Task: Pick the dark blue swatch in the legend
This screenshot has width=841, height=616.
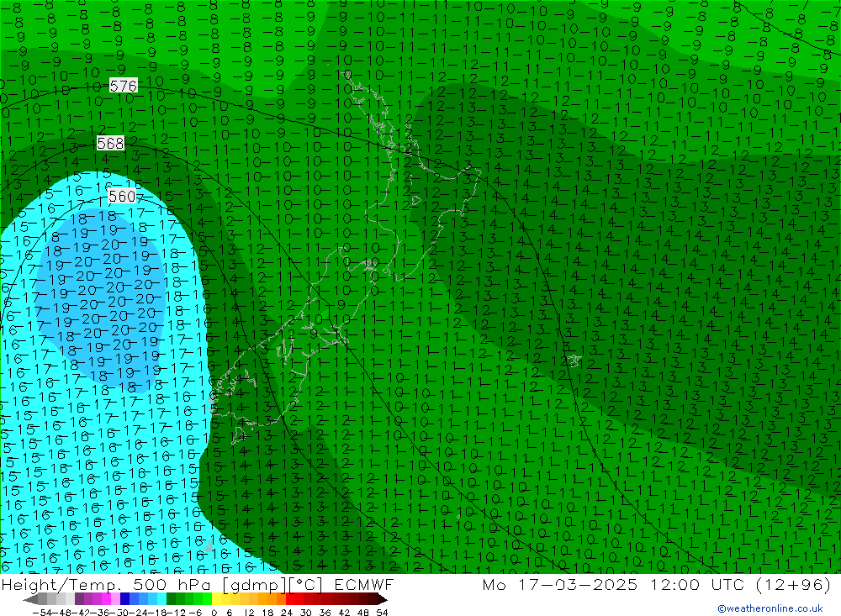Action: 124,599
